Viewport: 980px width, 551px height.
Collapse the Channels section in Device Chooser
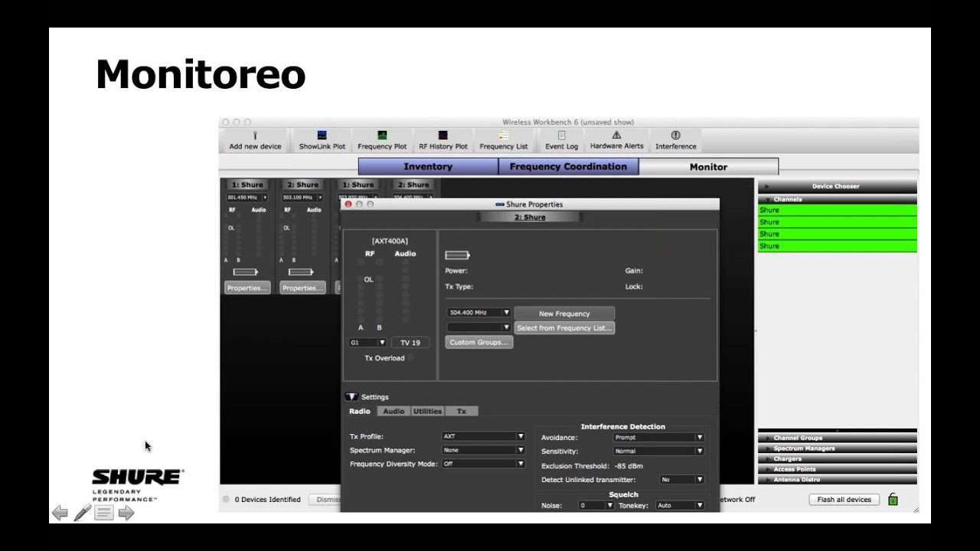tap(837, 199)
